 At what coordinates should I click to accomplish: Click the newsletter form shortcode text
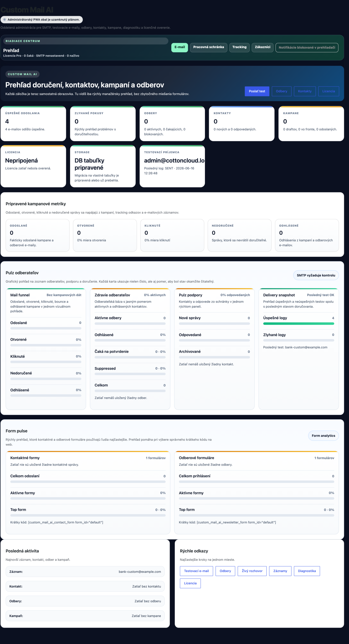(x=227, y=522)
